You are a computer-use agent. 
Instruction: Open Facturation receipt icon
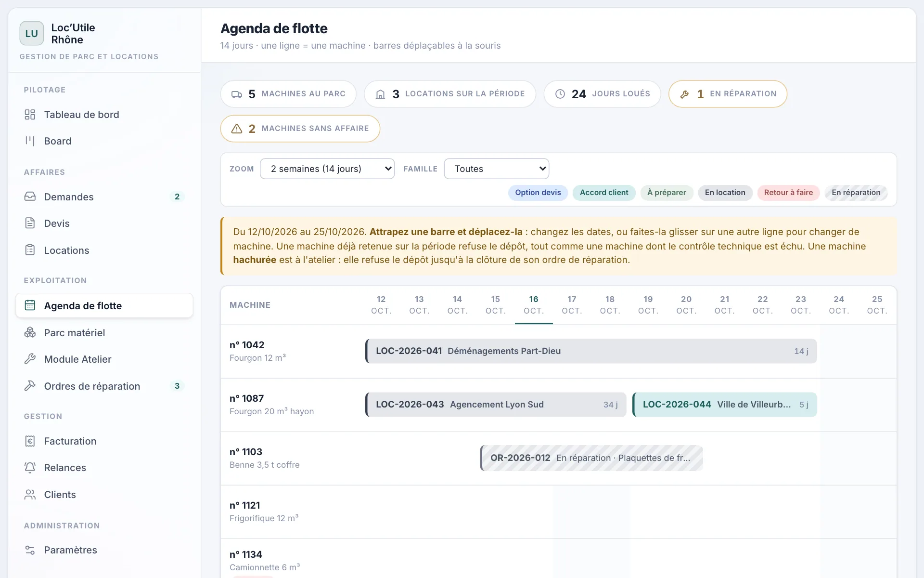pos(30,441)
